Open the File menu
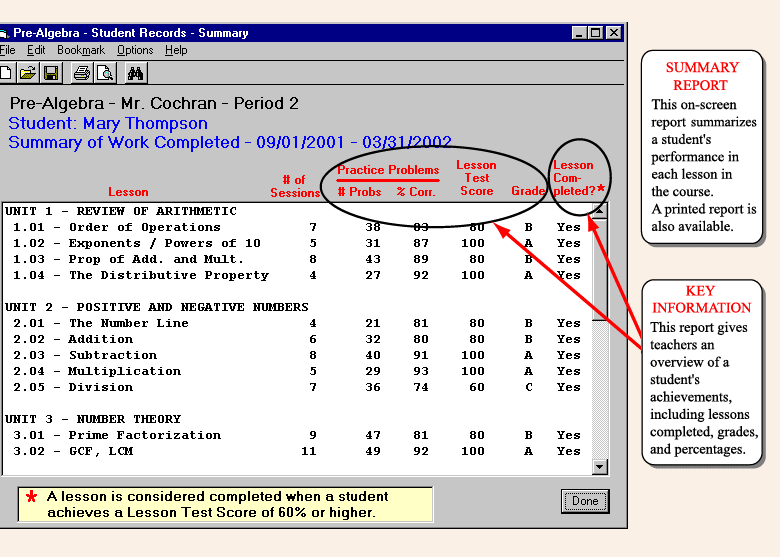 tap(8, 50)
